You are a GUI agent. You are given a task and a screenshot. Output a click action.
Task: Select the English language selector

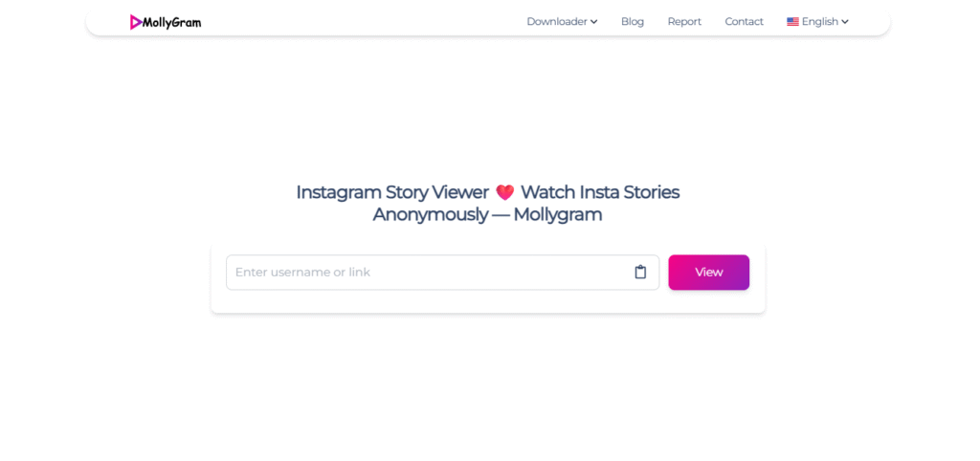click(817, 22)
